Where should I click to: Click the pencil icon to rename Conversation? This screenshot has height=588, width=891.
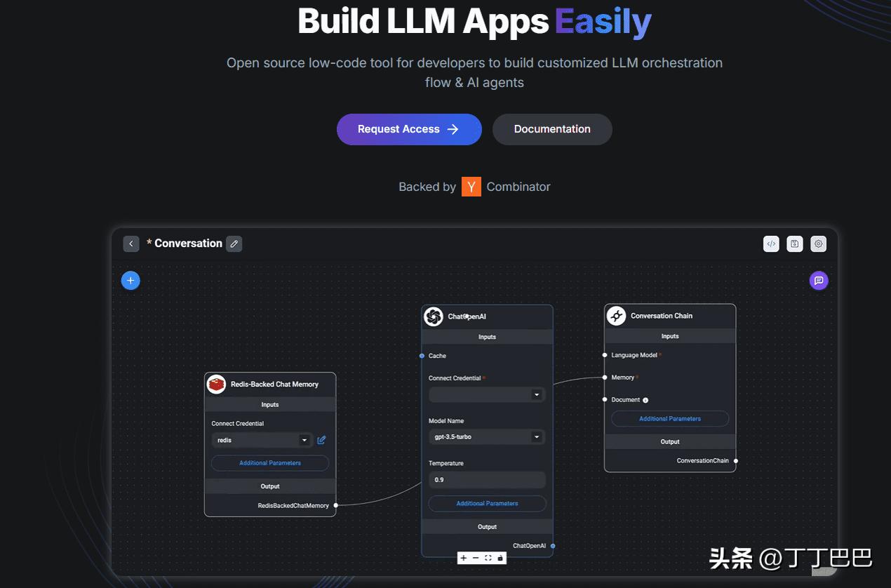point(234,243)
